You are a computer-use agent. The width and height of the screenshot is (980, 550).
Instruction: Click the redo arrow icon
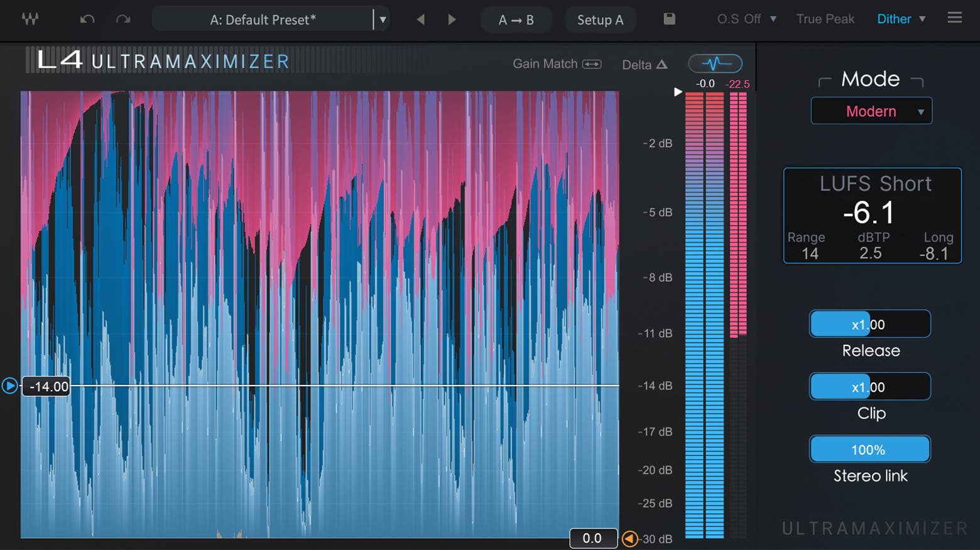[123, 19]
